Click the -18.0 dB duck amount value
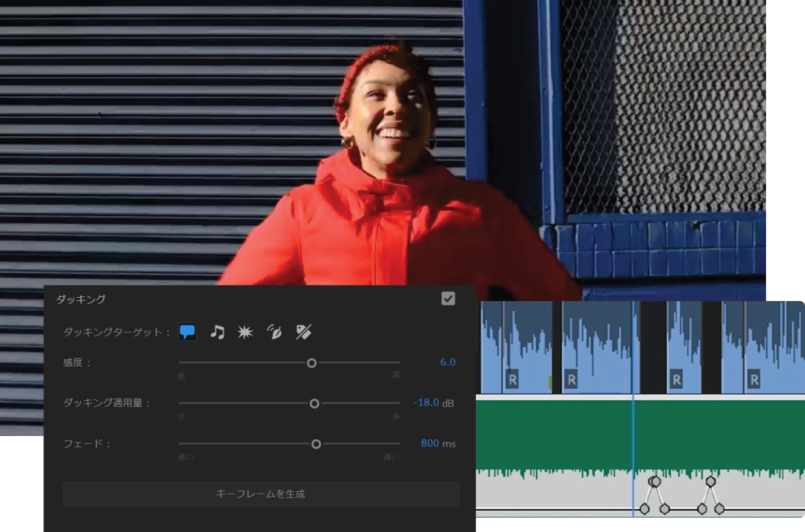Viewport: 805px width, 532px height. pyautogui.click(x=427, y=403)
